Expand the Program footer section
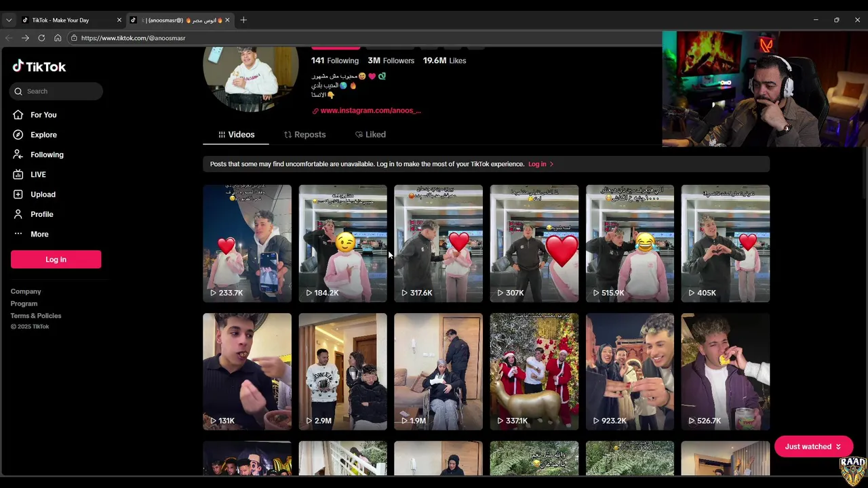This screenshot has height=488, width=868. 24,304
